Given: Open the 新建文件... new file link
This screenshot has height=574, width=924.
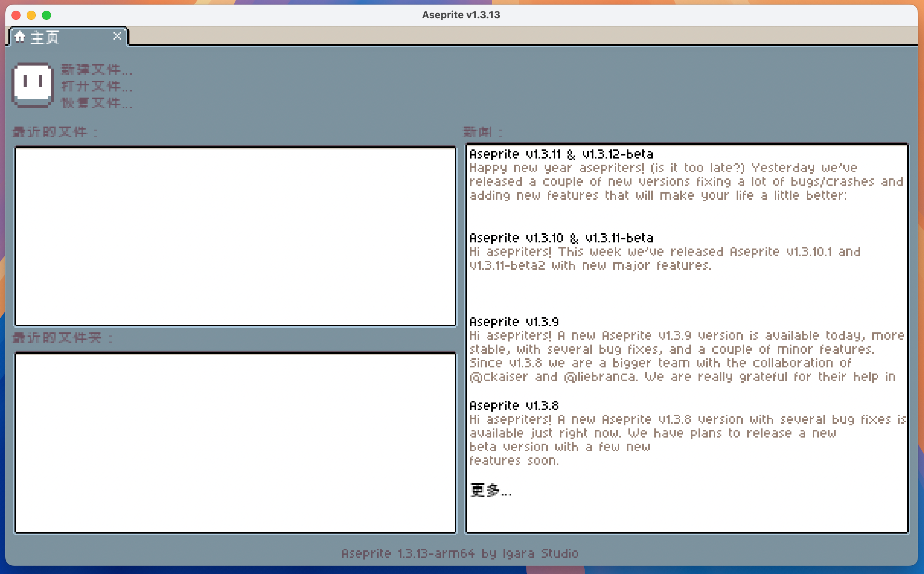Looking at the screenshot, I should 97,69.
